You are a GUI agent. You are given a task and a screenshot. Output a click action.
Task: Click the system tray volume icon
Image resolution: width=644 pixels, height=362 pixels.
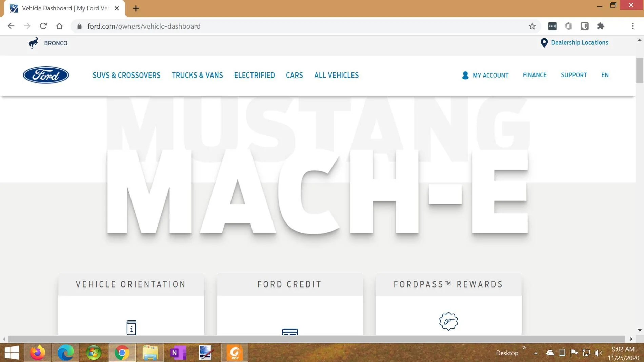(599, 353)
